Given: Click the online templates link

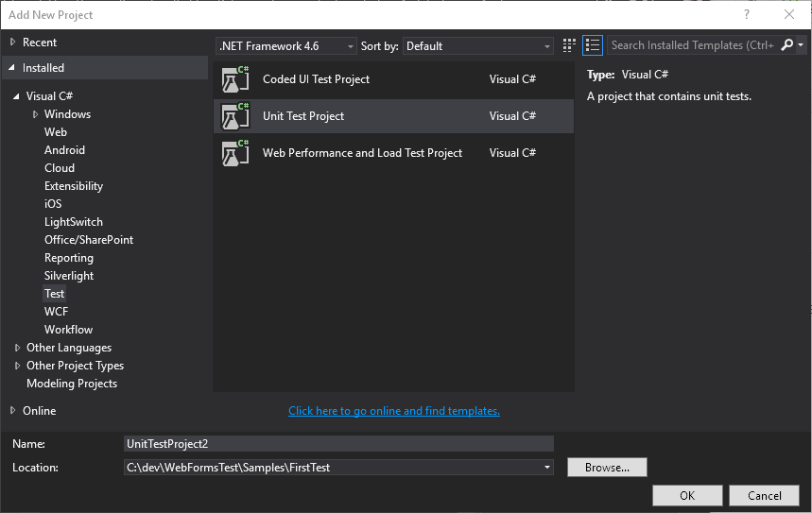Looking at the screenshot, I should [394, 411].
